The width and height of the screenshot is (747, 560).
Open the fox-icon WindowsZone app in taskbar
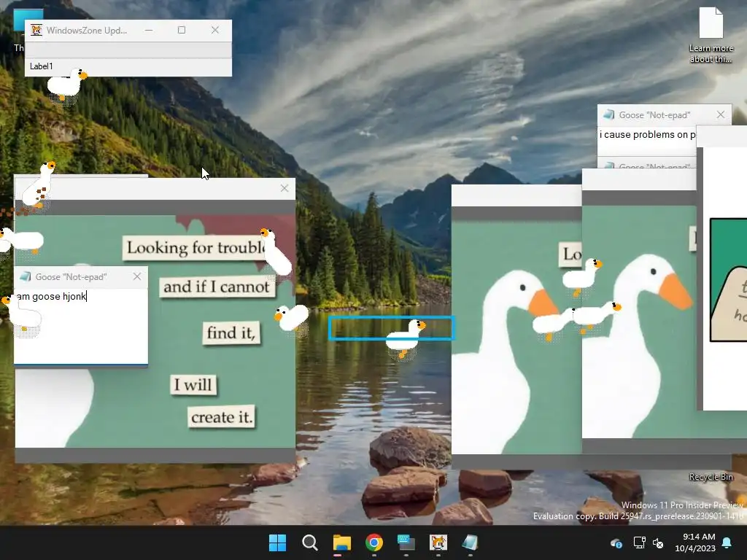pos(438,542)
